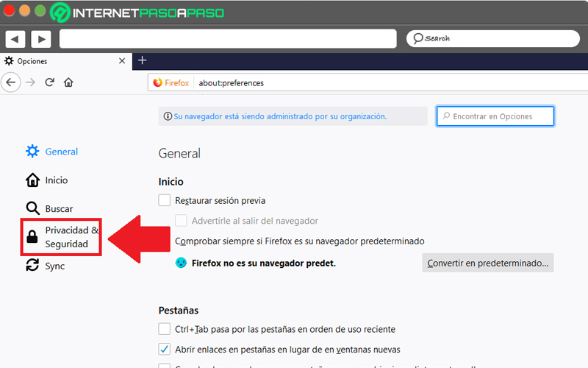
Task: Click the Sync arrows icon in sidebar
Action: (32, 265)
